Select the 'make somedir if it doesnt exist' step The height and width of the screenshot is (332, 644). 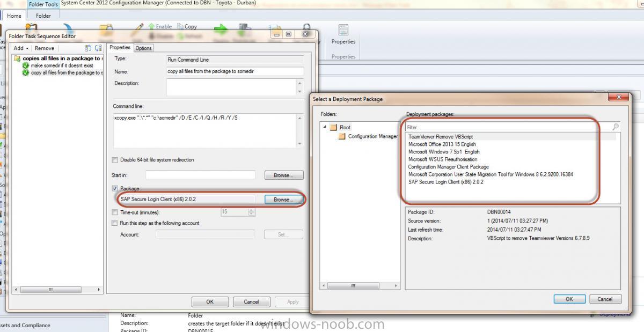point(62,65)
